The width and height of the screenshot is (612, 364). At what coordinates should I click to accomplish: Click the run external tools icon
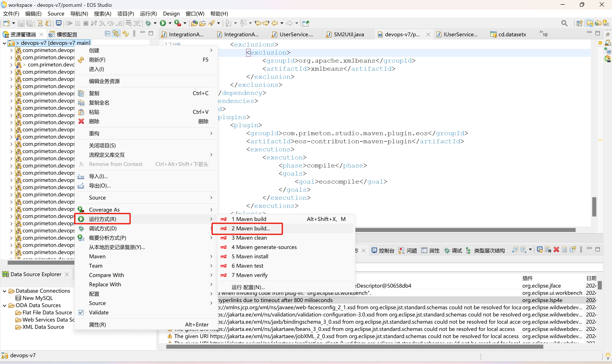click(x=177, y=23)
